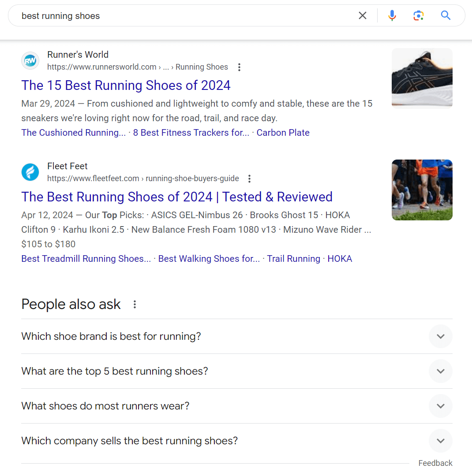This screenshot has width=472, height=476.
Task: Follow 'Best Walking Shoes for...' sitelink
Action: [209, 259]
